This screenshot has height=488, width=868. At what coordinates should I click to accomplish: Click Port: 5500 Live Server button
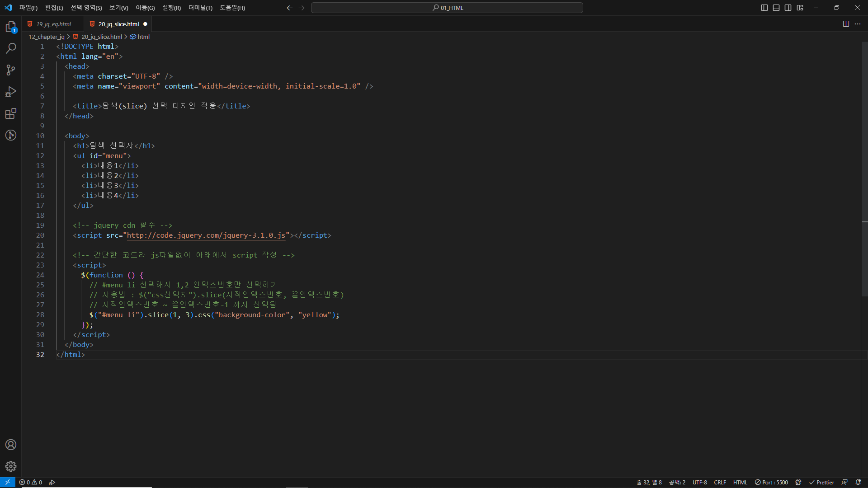pos(771,482)
